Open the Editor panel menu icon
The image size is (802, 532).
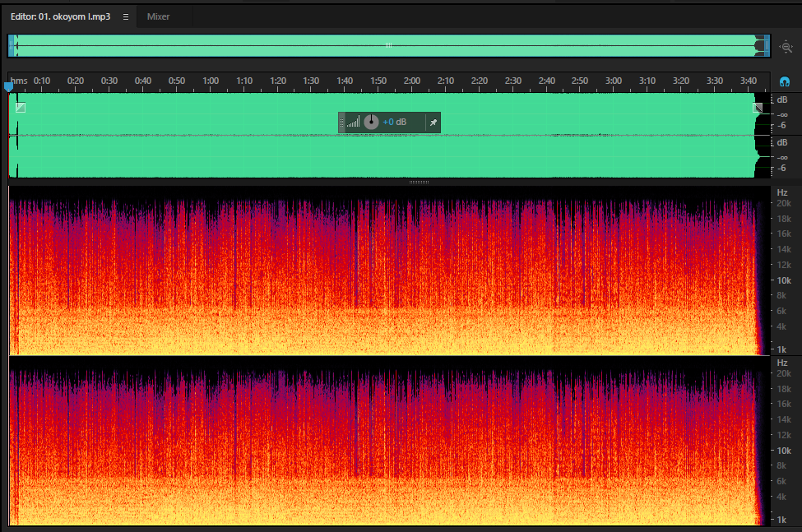pyautogui.click(x=125, y=17)
